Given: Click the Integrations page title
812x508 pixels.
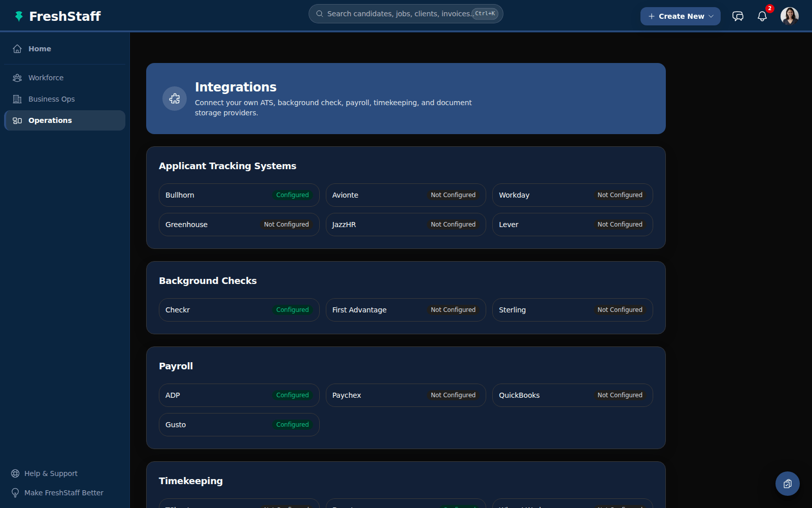Looking at the screenshot, I should coord(235,87).
